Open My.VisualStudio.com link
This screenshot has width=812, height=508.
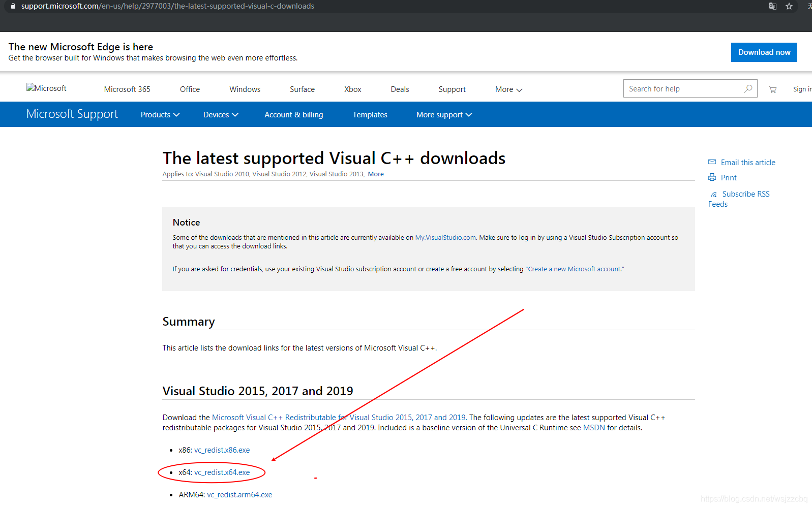coord(445,237)
